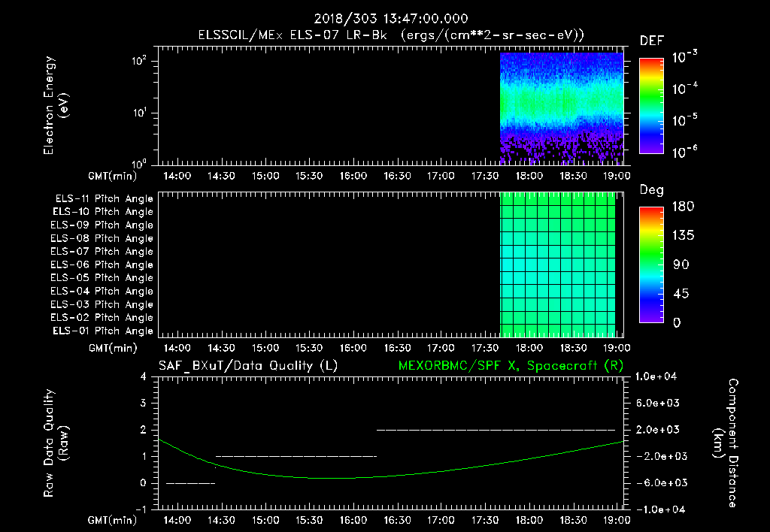Viewport: 770px width, 532px height.
Task: Click the 45 label on the Deg scale
Action: [681, 294]
